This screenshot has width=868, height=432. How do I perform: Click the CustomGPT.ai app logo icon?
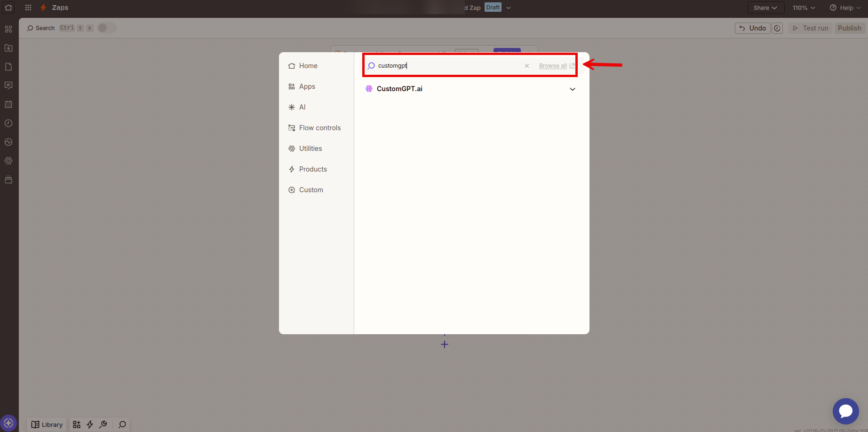point(369,89)
